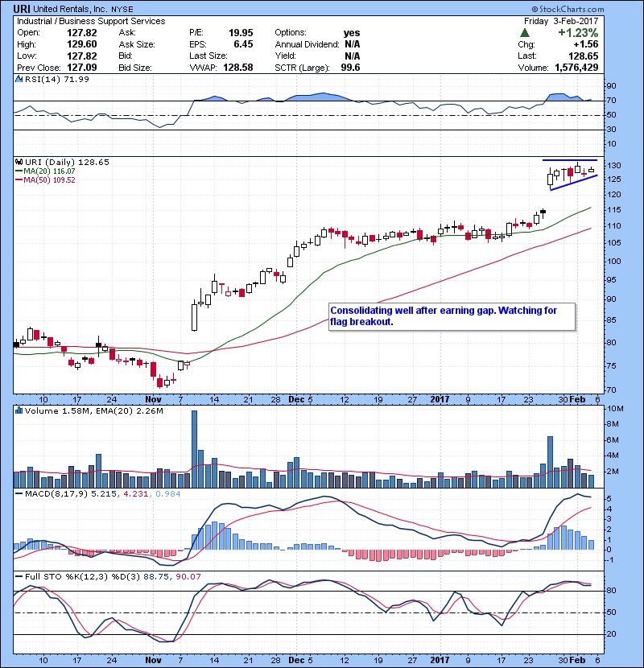Viewport: 644px width, 668px height.
Task: Click the MACD signal value 4.231
Action: point(136,494)
